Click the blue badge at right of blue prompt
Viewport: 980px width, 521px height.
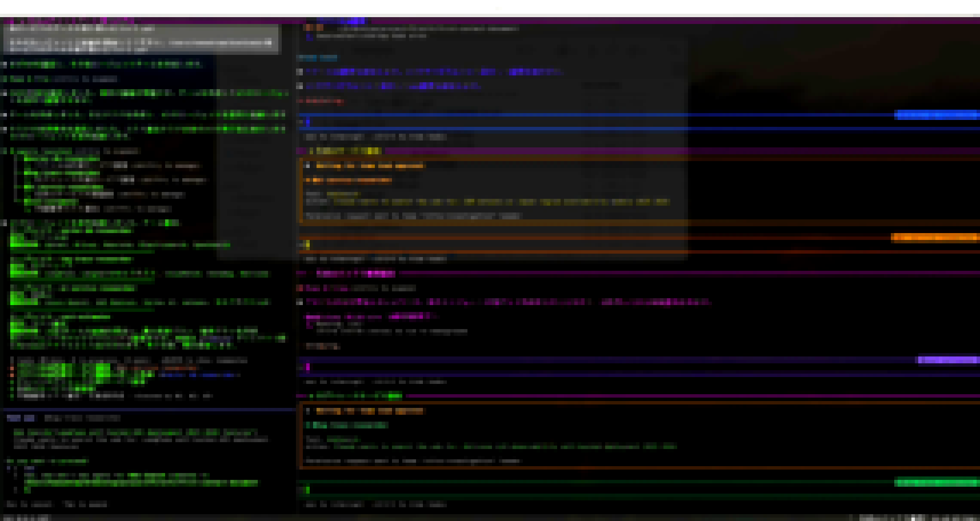tap(936, 115)
